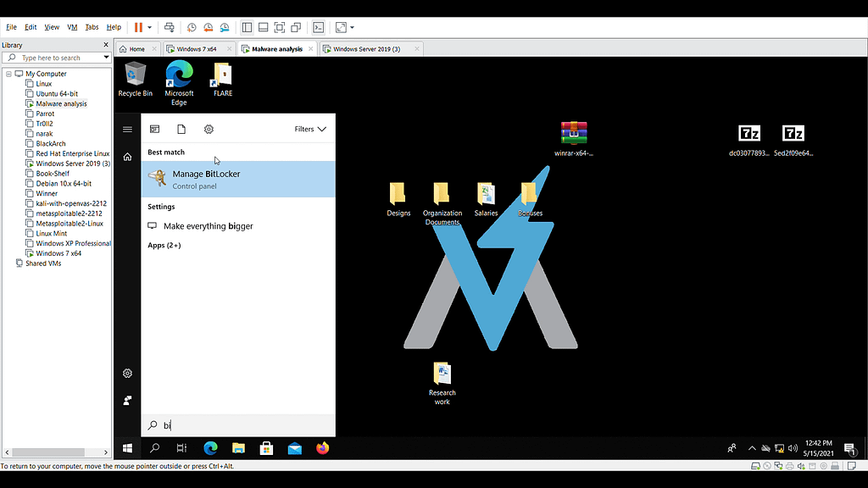Open the Designs folder
Viewport: 868px width, 488px height.
click(398, 198)
